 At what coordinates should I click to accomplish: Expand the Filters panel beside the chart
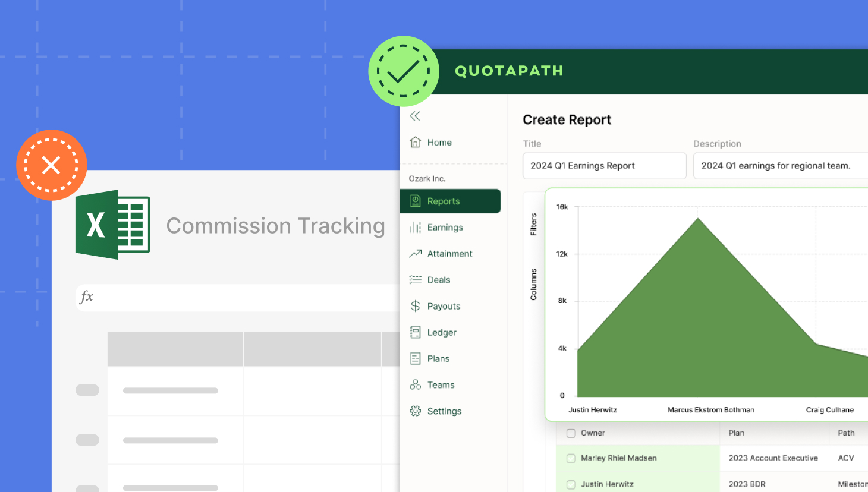click(533, 225)
